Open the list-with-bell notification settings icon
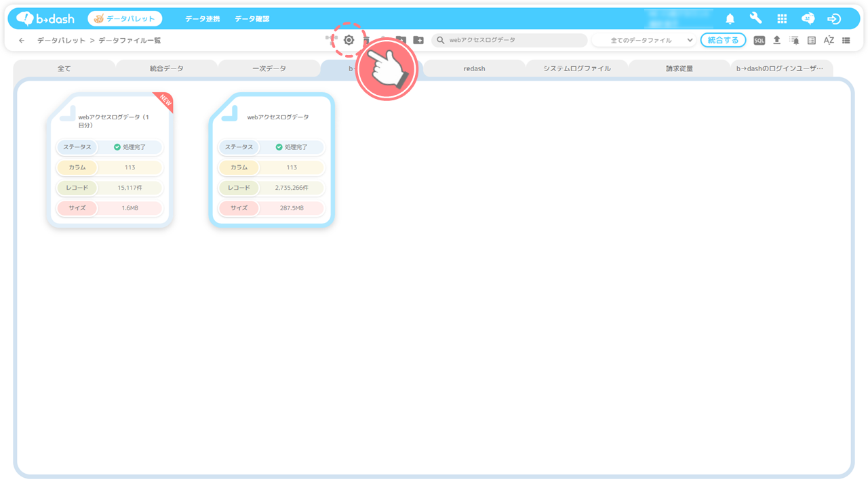This screenshot has height=488, width=868. tap(794, 40)
